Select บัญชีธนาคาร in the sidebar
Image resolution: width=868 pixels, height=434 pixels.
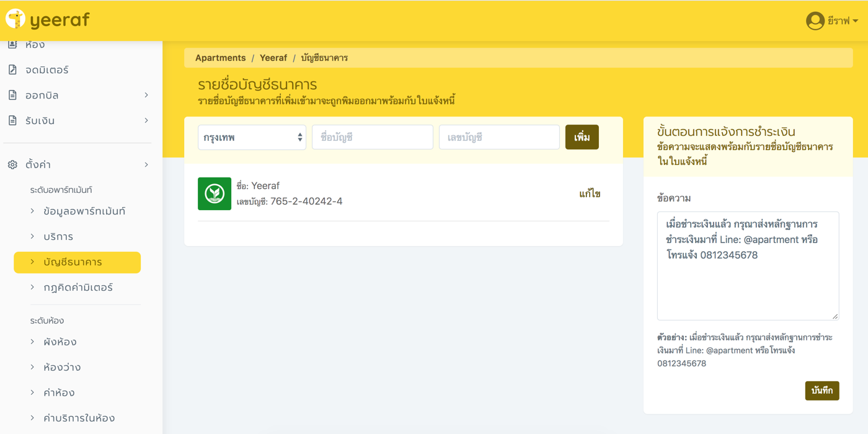[x=77, y=262]
